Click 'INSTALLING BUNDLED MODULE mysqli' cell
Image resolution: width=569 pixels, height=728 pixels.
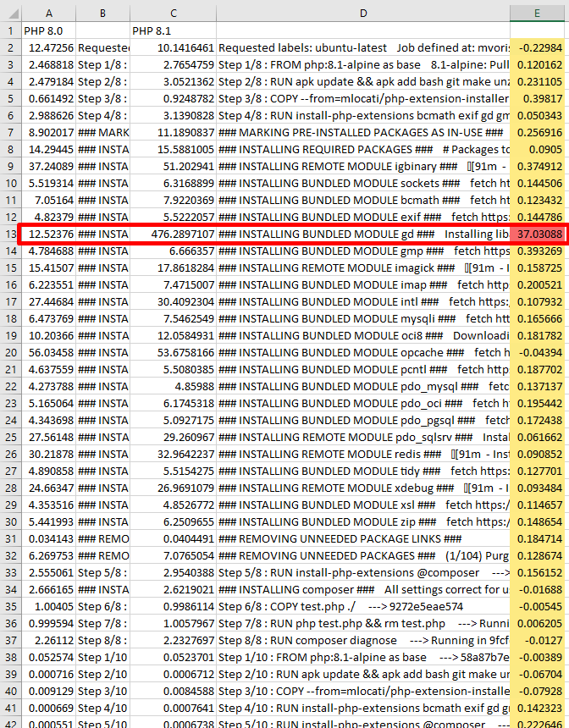coord(363,318)
